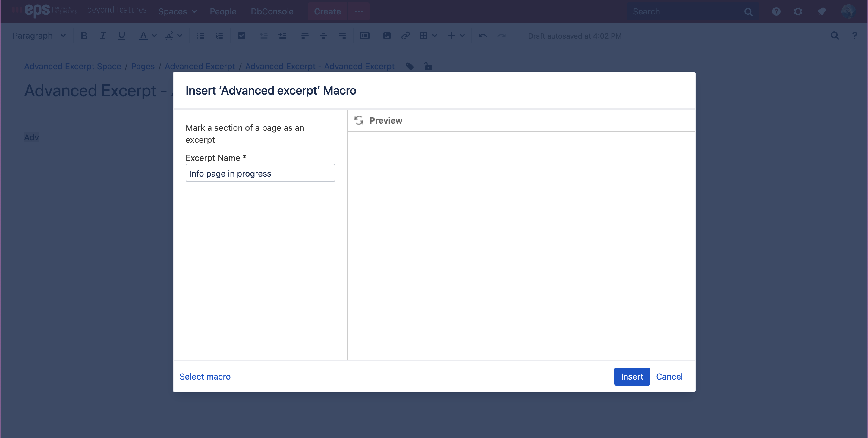The height and width of the screenshot is (438, 868).
Task: Click the insert link icon
Action: pyautogui.click(x=405, y=36)
